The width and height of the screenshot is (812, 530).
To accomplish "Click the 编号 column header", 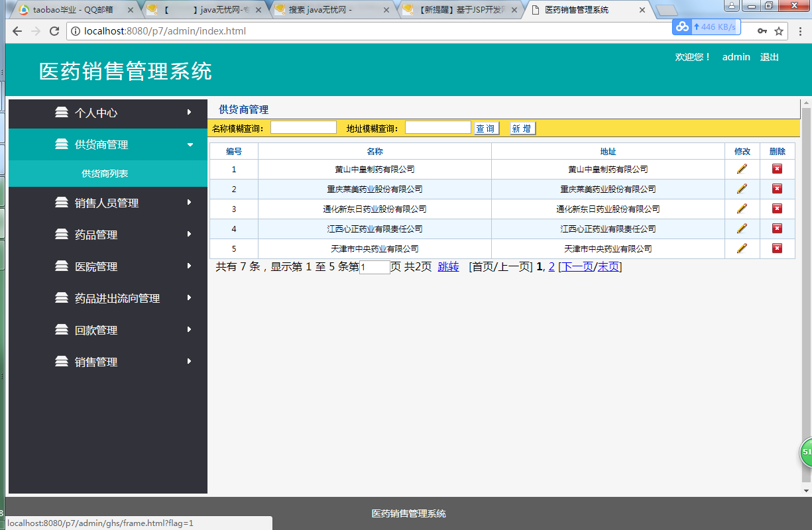I will point(234,152).
